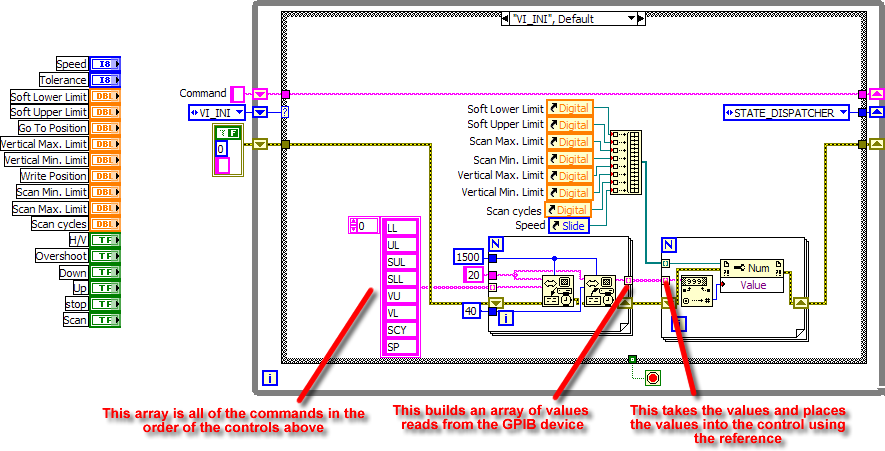Select the SUL array element
885x451 pixels.
[401, 261]
